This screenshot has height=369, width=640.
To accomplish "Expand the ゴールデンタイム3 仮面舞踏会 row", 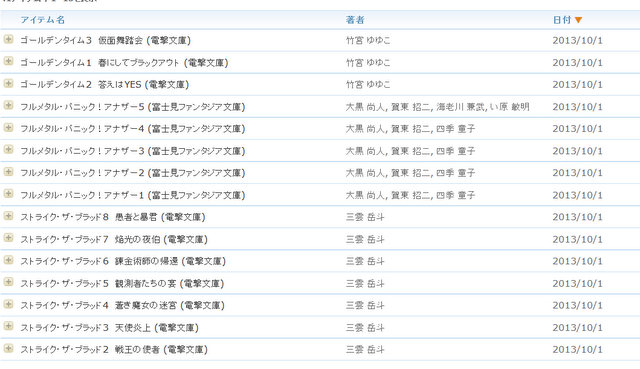I will tap(8, 39).
